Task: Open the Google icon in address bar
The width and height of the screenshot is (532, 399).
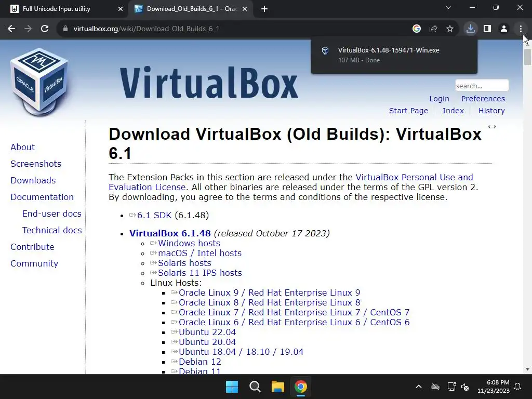Action: click(417, 29)
